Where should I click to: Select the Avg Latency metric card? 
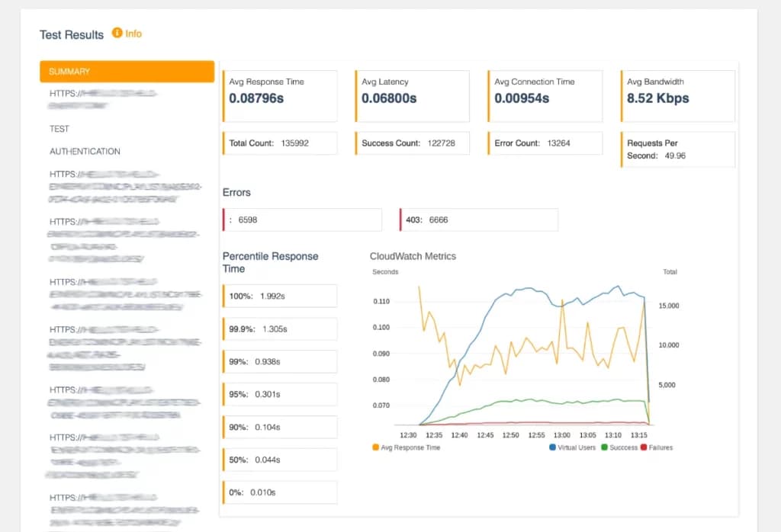412,96
